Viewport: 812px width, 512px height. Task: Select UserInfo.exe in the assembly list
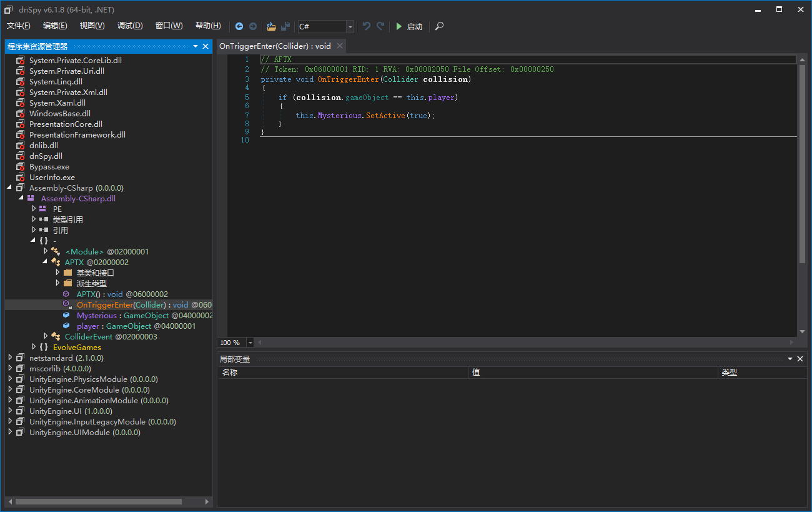pyautogui.click(x=52, y=178)
